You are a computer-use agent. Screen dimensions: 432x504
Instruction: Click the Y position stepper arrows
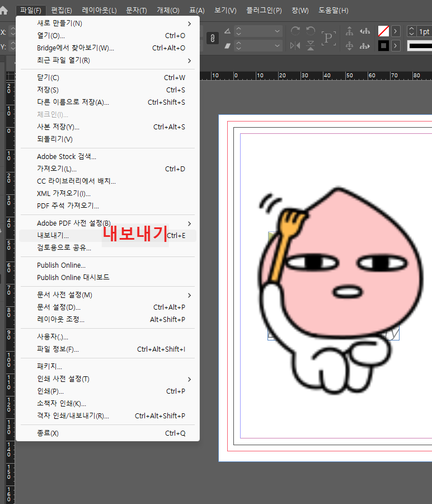click(13, 46)
